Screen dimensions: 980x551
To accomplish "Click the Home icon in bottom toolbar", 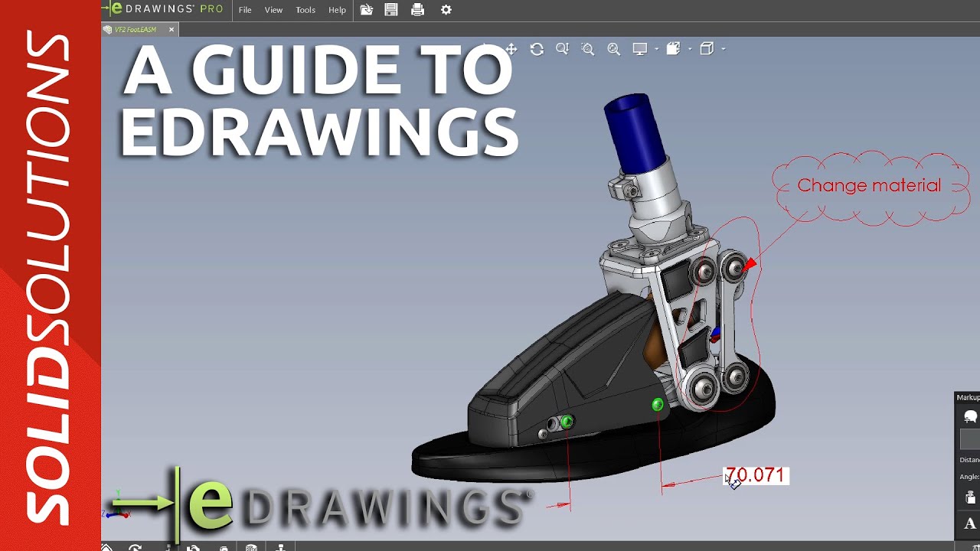I will coord(106,547).
